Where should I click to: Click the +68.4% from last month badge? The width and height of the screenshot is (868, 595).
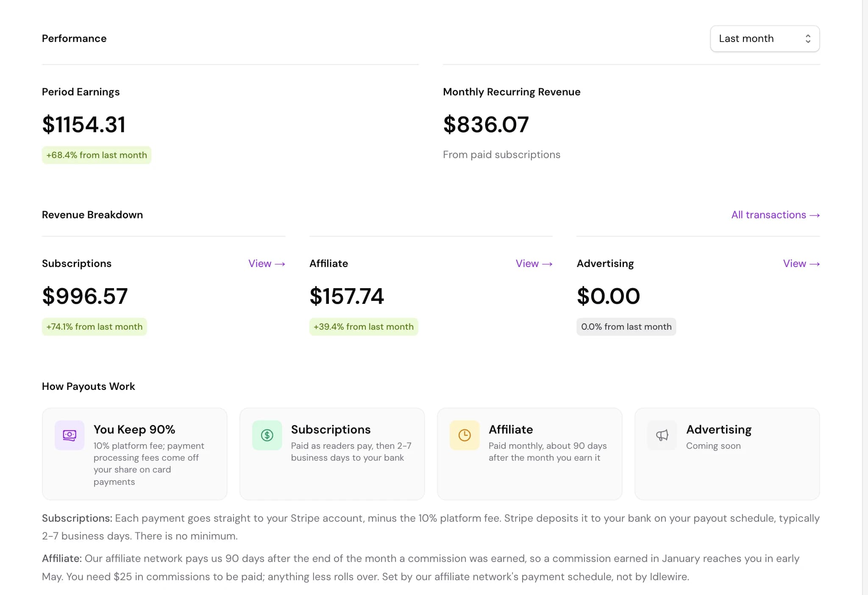97,155
